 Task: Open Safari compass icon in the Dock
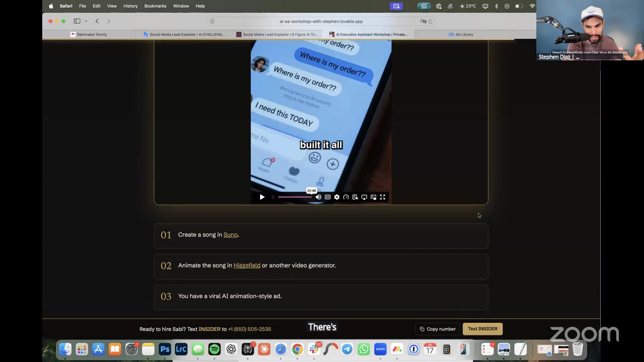point(281,349)
